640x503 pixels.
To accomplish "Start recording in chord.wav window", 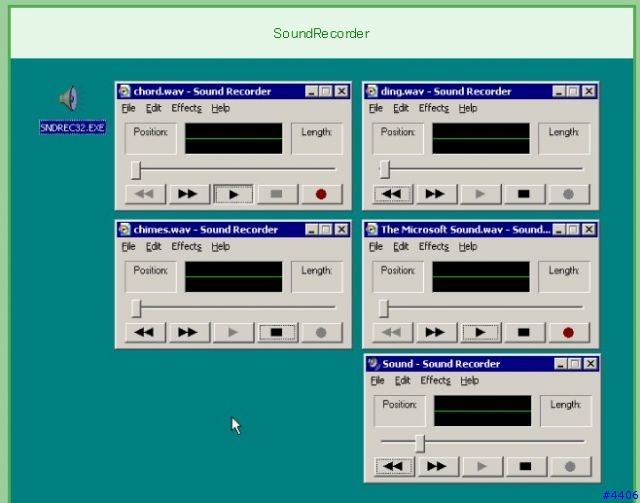I will pyautogui.click(x=321, y=194).
